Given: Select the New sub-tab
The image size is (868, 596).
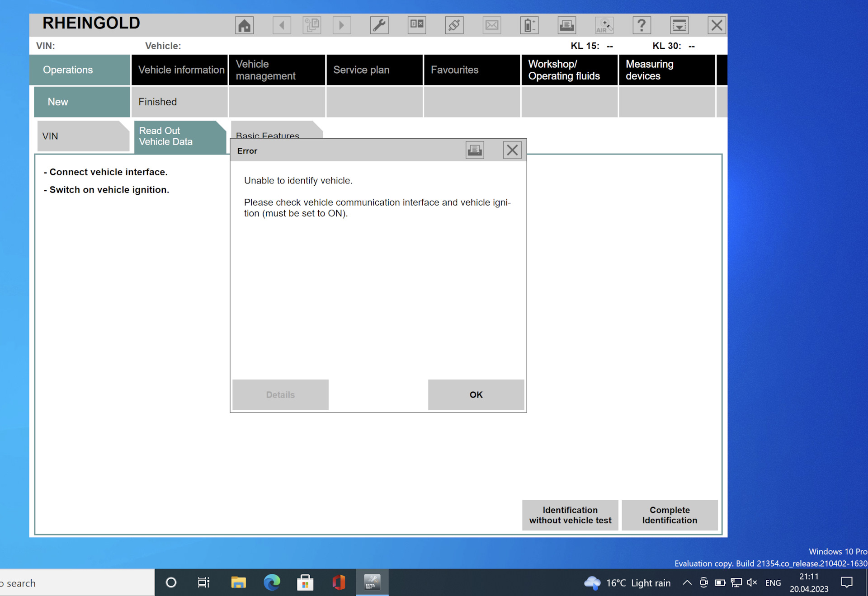Looking at the screenshot, I should [82, 102].
